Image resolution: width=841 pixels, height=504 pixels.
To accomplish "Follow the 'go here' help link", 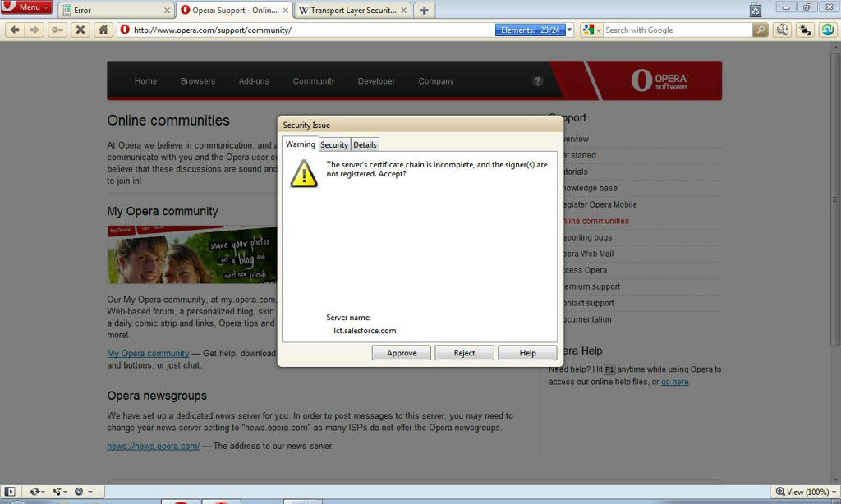I will (675, 382).
